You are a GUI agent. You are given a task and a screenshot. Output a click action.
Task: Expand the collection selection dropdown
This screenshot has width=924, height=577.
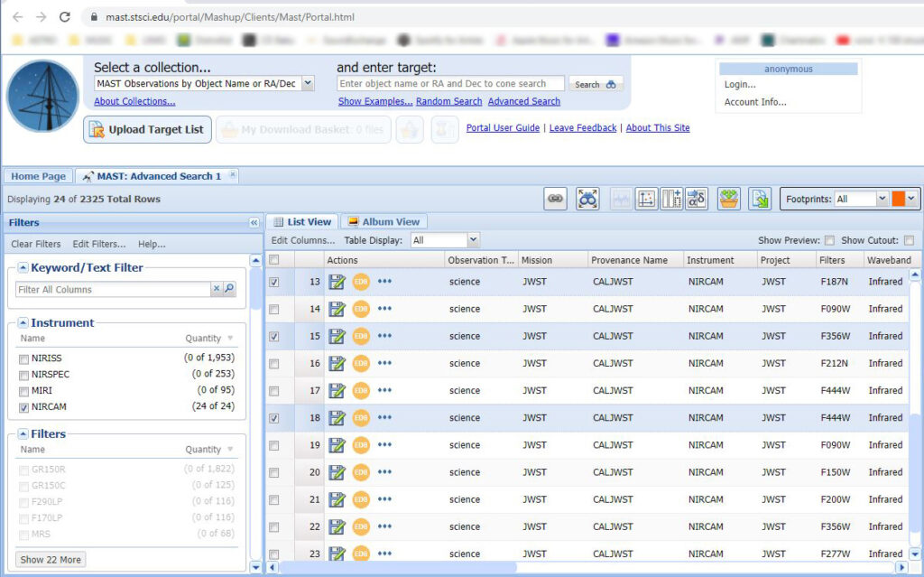click(308, 84)
